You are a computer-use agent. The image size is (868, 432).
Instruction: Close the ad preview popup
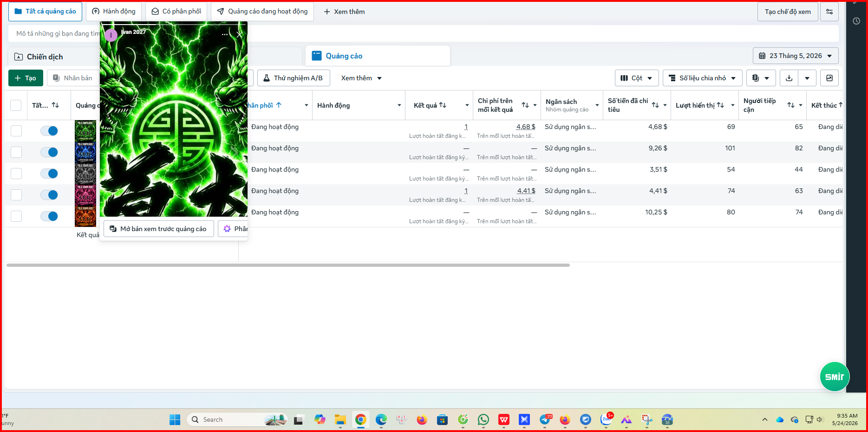click(x=239, y=34)
